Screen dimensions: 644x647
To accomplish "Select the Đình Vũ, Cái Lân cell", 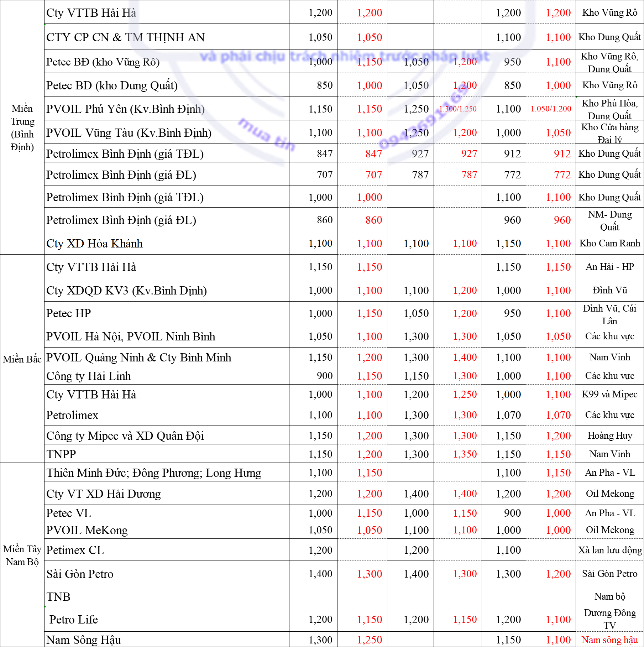I will (x=610, y=313).
